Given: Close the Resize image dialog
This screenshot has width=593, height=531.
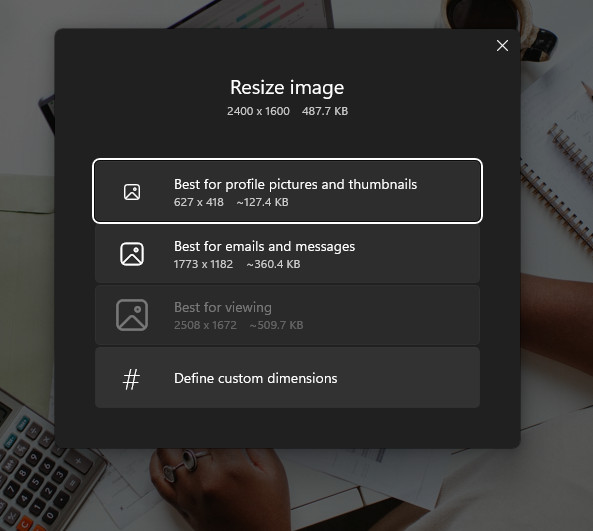Looking at the screenshot, I should click(502, 45).
